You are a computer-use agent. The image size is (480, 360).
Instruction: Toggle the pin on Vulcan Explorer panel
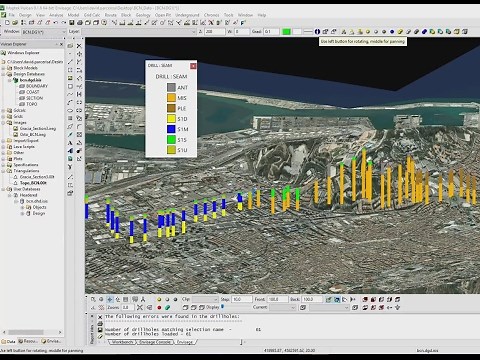click(x=56, y=44)
